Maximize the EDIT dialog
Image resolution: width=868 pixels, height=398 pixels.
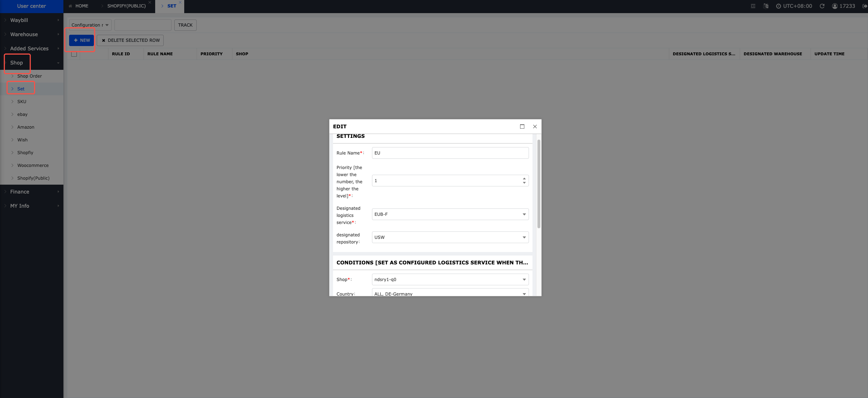point(522,127)
